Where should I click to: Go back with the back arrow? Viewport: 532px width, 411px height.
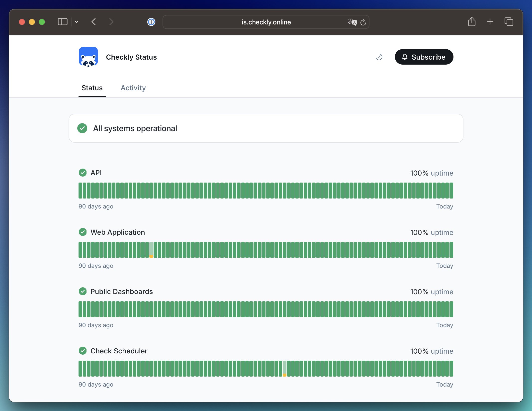click(x=94, y=22)
